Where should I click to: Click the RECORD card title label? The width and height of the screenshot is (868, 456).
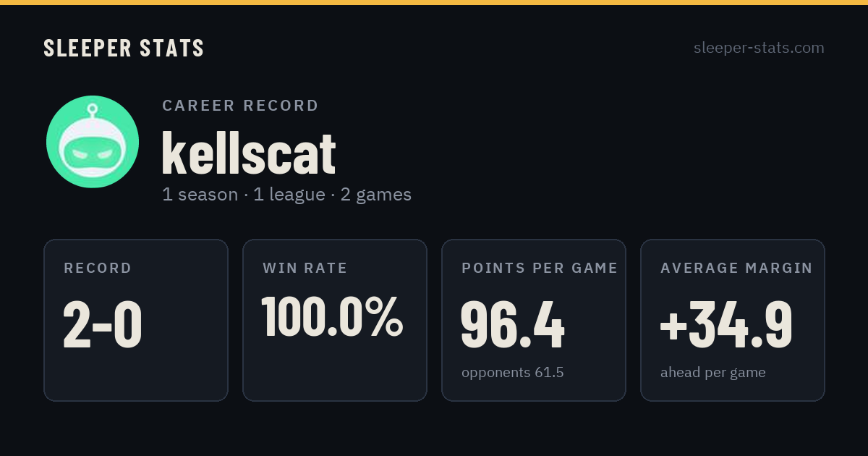pos(98,269)
